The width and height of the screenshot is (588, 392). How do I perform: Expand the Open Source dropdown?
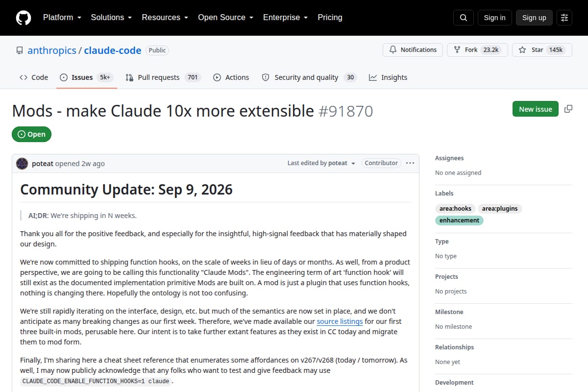225,17
